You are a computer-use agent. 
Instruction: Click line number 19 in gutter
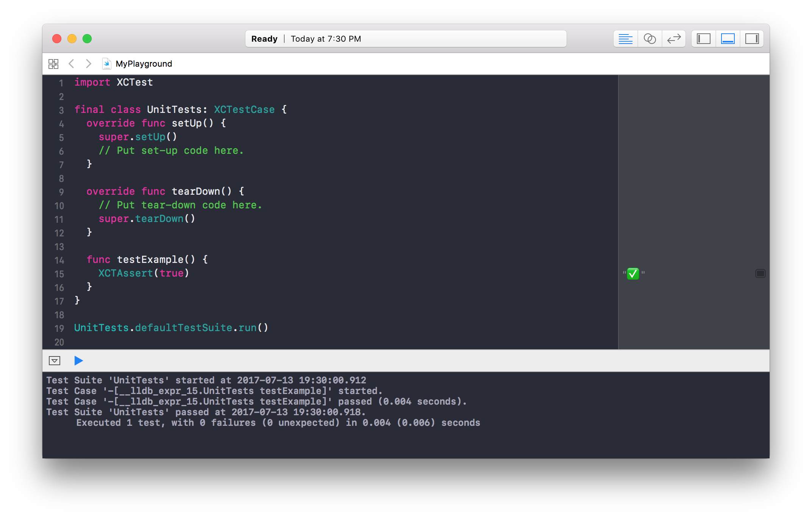point(59,328)
